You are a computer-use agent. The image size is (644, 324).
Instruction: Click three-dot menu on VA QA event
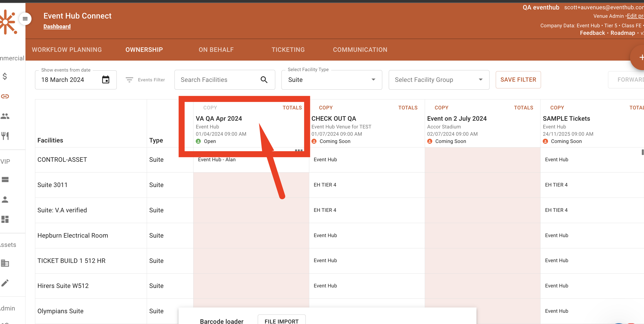point(299,150)
